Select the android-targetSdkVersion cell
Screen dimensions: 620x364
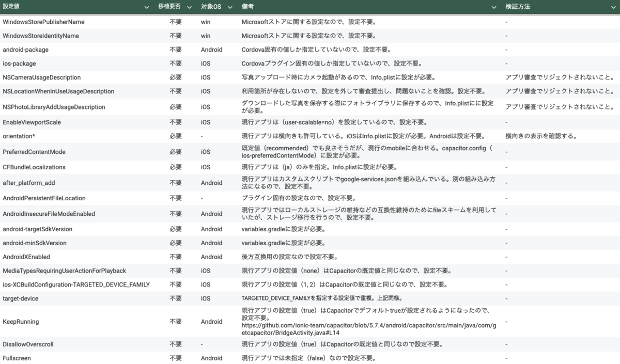click(x=38, y=229)
